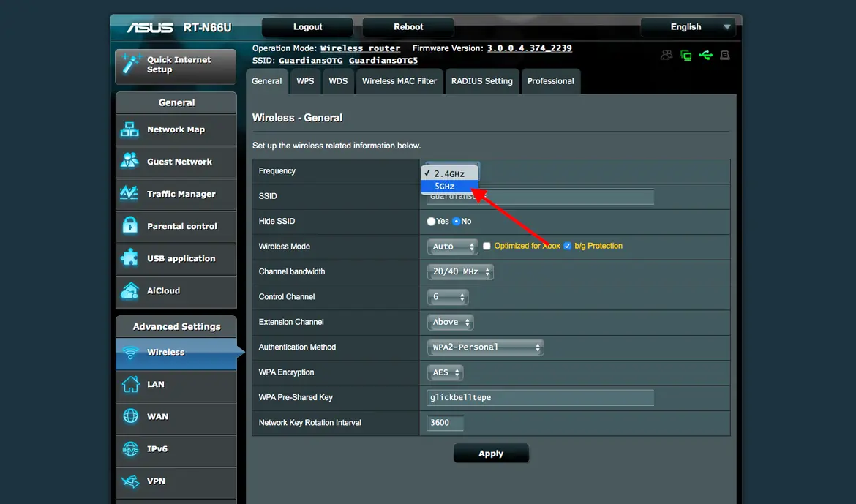This screenshot has width=856, height=504.
Task: Click the Apply button
Action: tap(491, 454)
